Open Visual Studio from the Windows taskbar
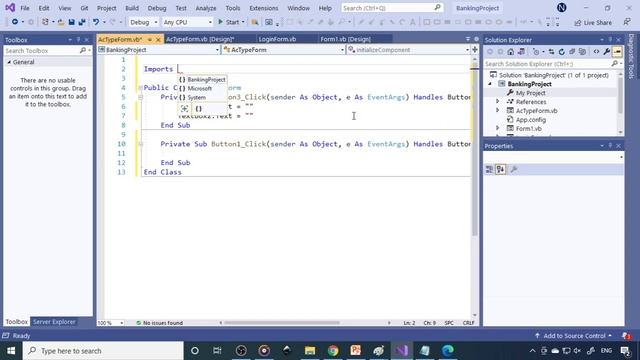Viewport: 640px width, 360px height. pos(402,351)
